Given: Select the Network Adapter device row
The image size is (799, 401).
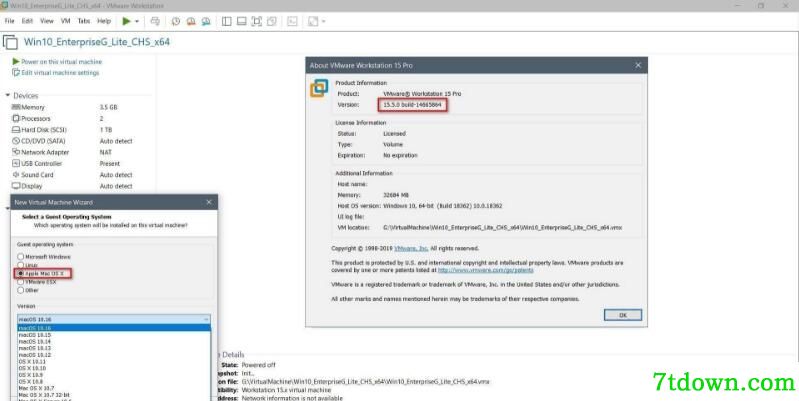Looking at the screenshot, I should coord(71,152).
